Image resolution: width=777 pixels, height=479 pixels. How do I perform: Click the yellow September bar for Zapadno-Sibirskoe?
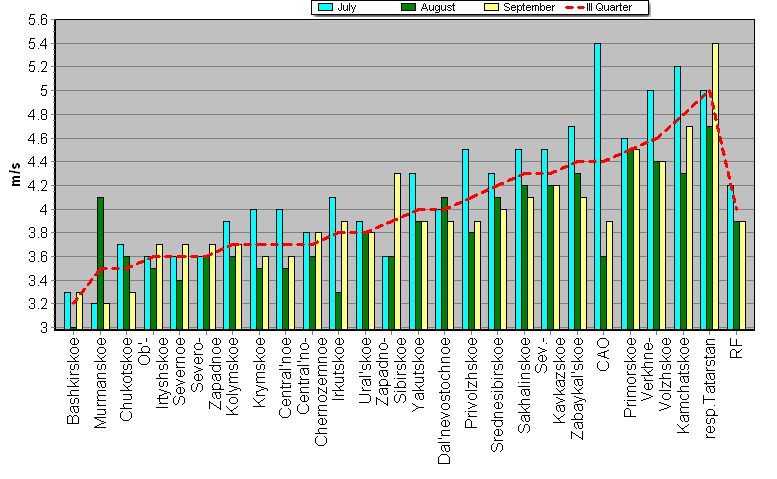pos(397,252)
